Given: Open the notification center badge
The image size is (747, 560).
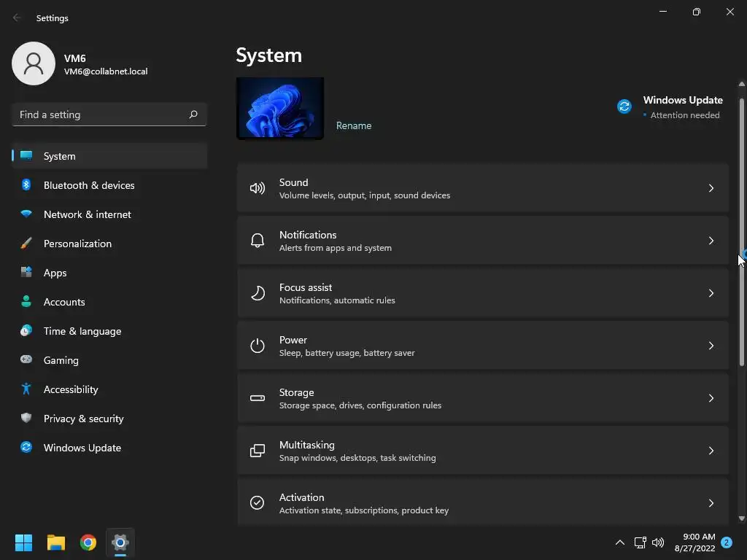Looking at the screenshot, I should (727, 542).
